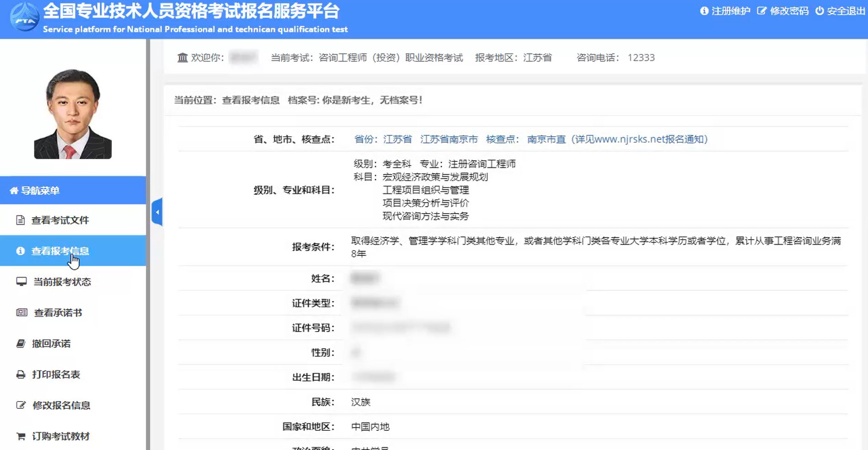Click the 导航菜单 header with home icon
This screenshot has width=868, height=450.
(40, 190)
